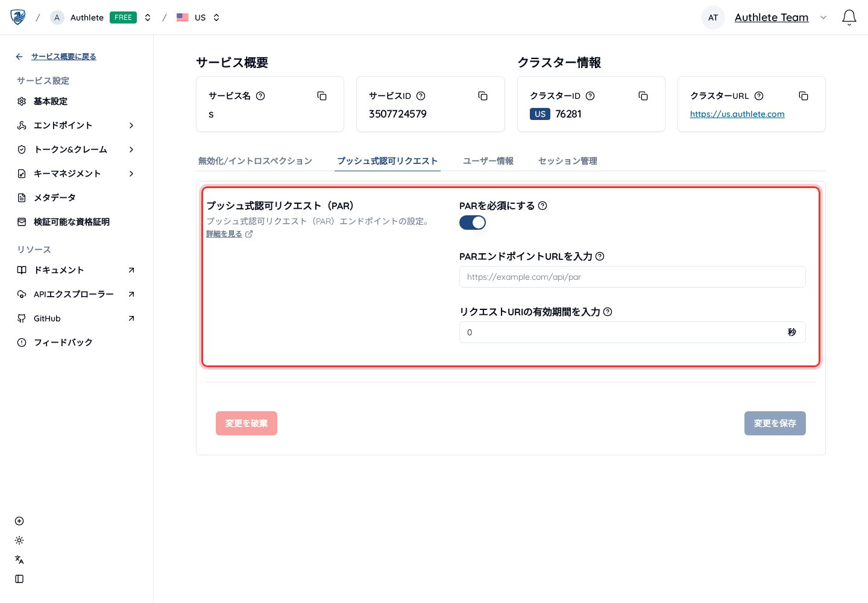Open the notifications bell

tap(849, 17)
